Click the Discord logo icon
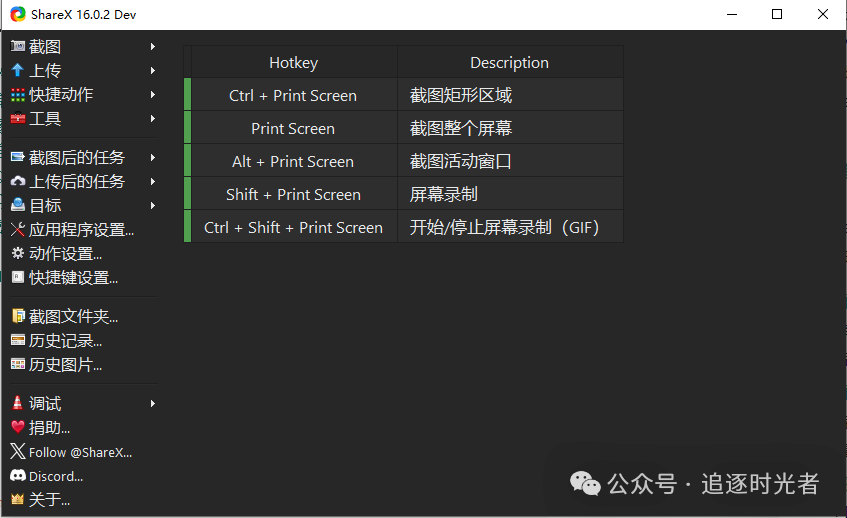 [x=18, y=476]
